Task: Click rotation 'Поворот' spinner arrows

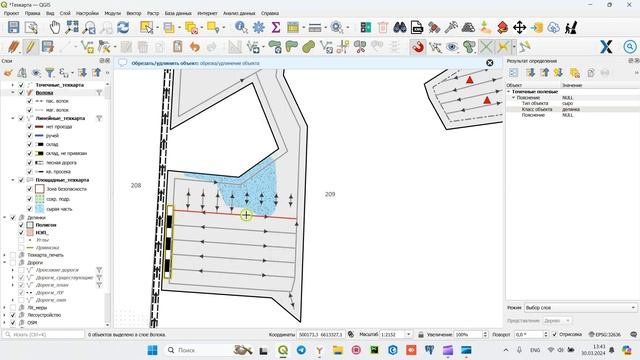Action: pyautogui.click(x=546, y=334)
